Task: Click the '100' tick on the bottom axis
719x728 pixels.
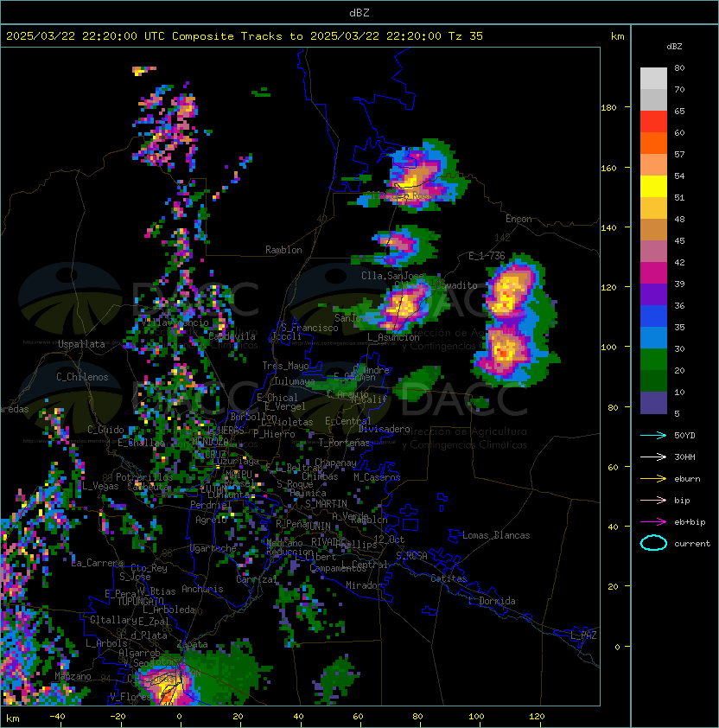Action: point(476,717)
